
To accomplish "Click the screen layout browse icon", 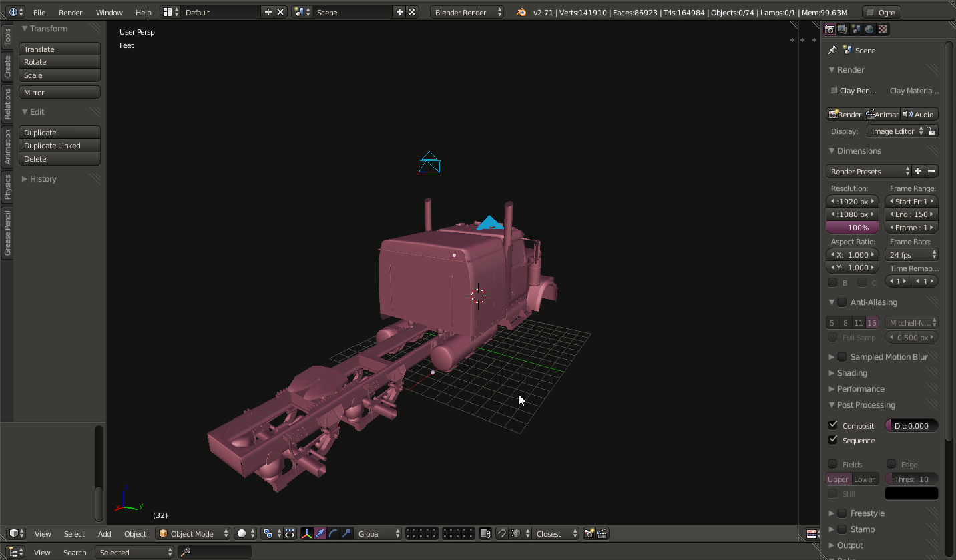I will (171, 12).
